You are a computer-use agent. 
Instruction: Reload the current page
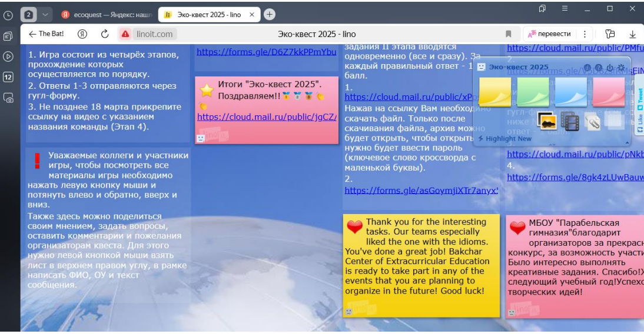[x=105, y=34]
